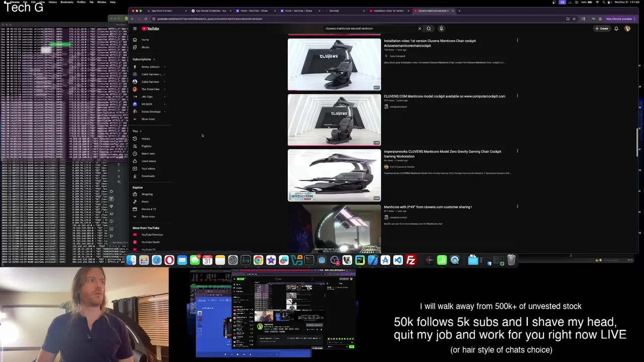Switch to the App Review Guidelines tab

click(211, 11)
